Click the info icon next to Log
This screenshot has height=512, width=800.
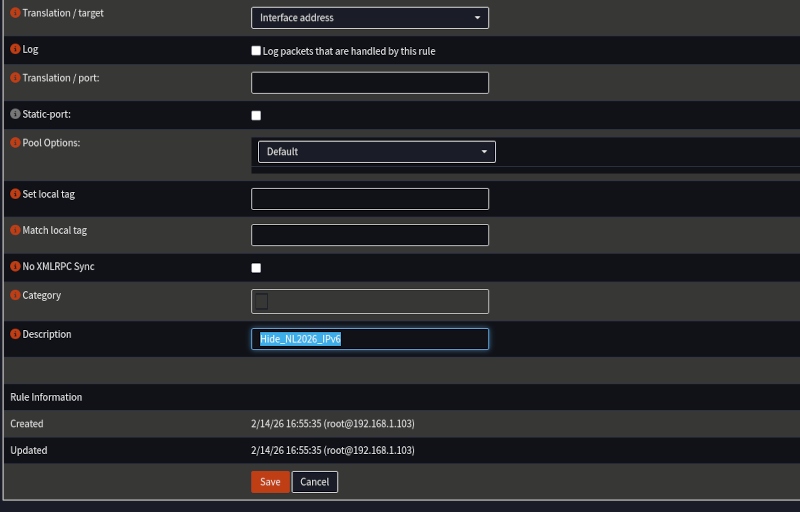click(x=15, y=49)
